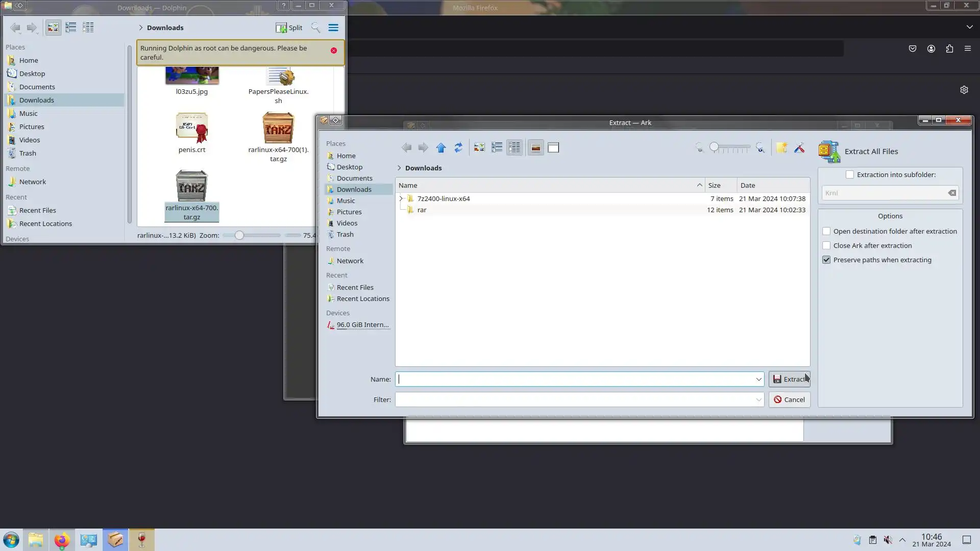Open dialog options wrench icon
The width and height of the screenshot is (980, 551).
pyautogui.click(x=799, y=148)
